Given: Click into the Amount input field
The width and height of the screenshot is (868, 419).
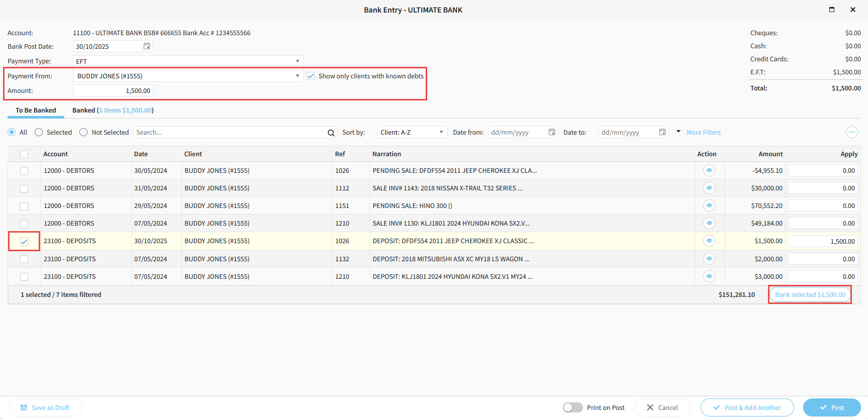Looking at the screenshot, I should (x=113, y=91).
